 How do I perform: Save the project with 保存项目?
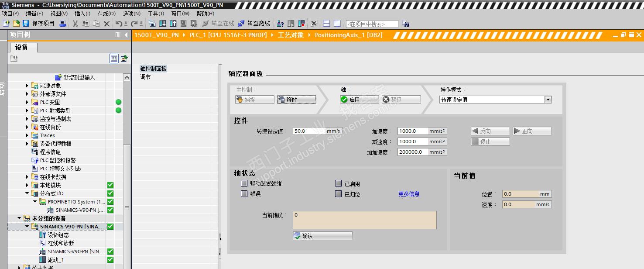click(x=38, y=24)
